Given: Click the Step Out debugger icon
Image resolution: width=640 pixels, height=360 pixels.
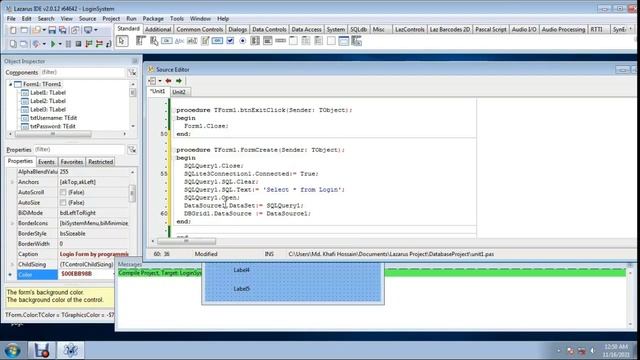Looking at the screenshot, I should (x=108, y=44).
